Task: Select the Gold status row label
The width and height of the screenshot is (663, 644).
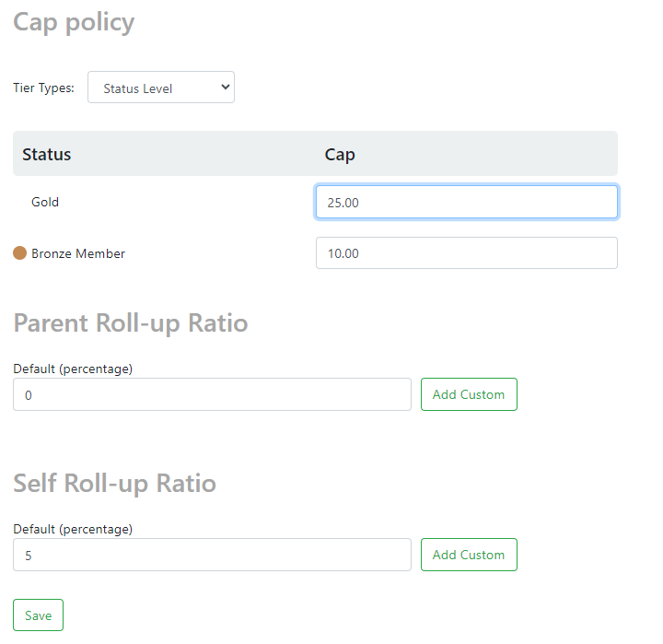Action: 45,202
